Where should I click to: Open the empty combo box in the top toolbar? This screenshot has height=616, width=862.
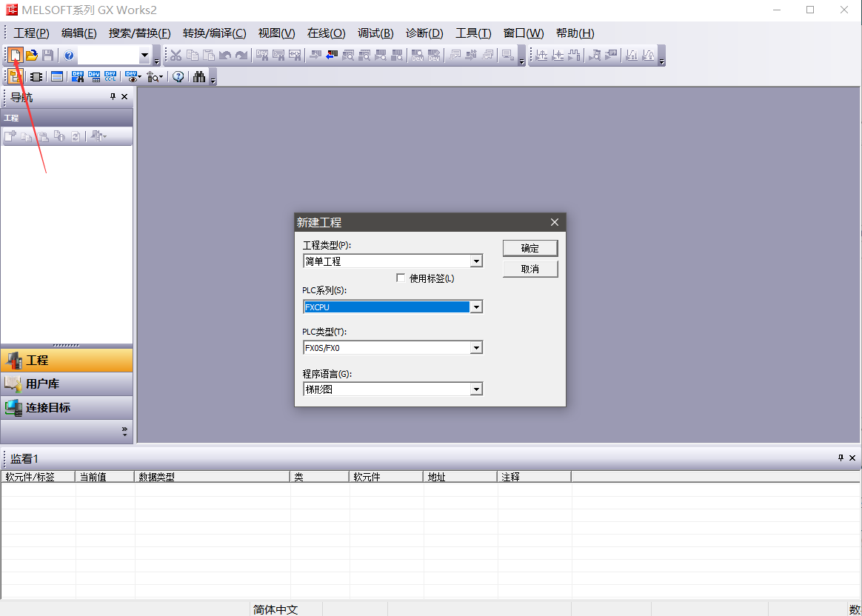pyautogui.click(x=144, y=55)
